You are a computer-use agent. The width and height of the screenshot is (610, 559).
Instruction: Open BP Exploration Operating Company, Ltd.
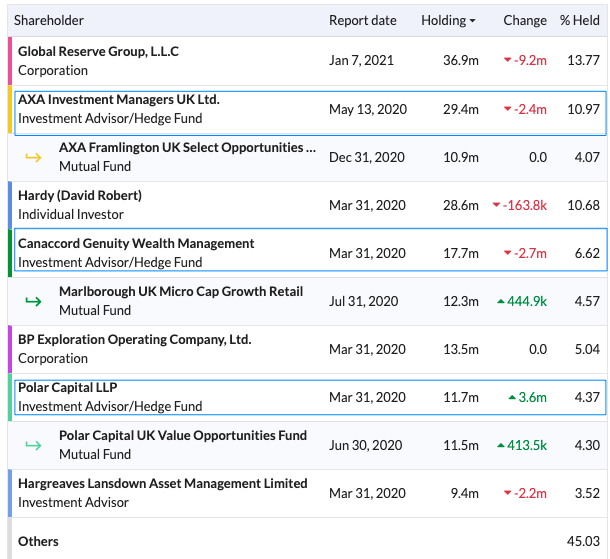tap(135, 339)
